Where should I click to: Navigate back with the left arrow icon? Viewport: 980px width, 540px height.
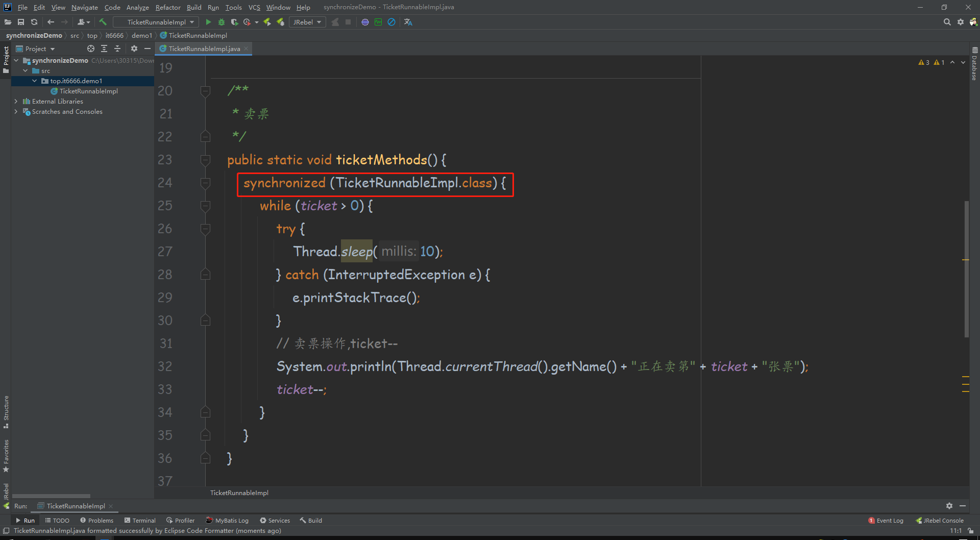pos(51,22)
